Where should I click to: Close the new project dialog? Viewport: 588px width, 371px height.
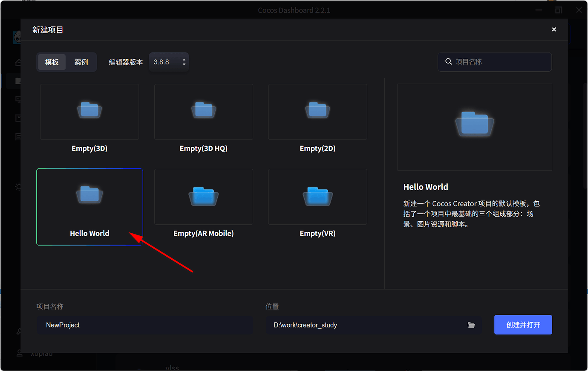point(554,29)
